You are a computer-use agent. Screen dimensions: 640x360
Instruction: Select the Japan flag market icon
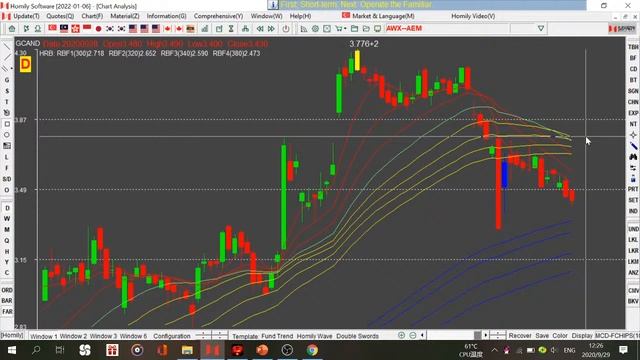(x=98, y=29)
